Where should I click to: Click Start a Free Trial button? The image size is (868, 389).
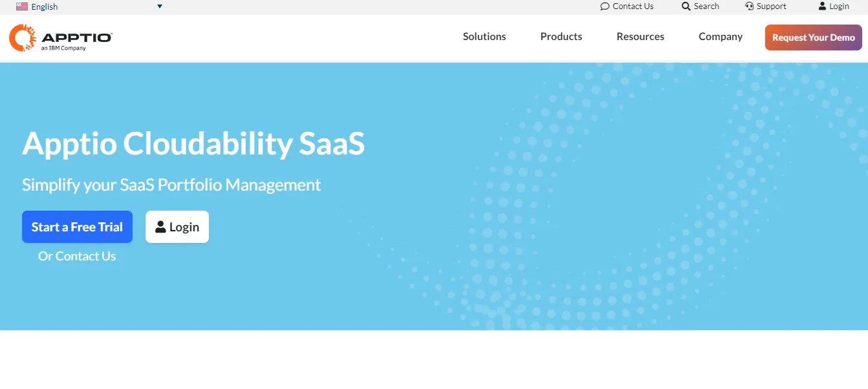77,227
